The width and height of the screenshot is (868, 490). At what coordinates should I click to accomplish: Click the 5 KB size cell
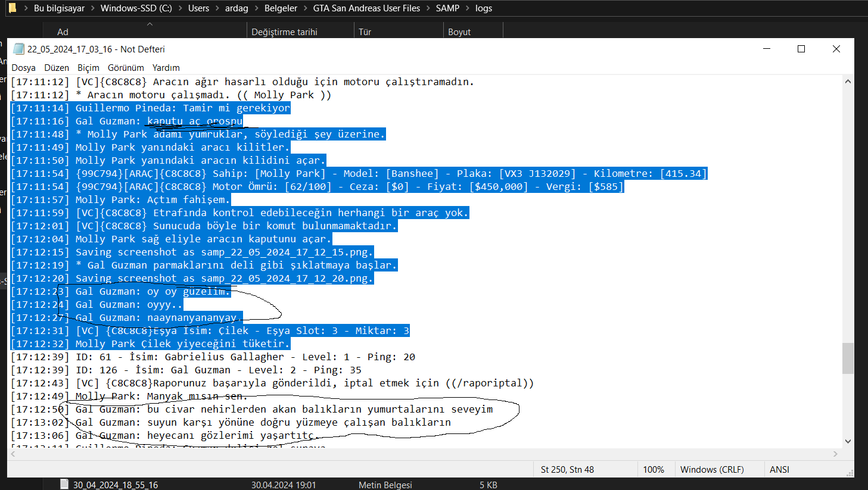pyautogui.click(x=489, y=485)
